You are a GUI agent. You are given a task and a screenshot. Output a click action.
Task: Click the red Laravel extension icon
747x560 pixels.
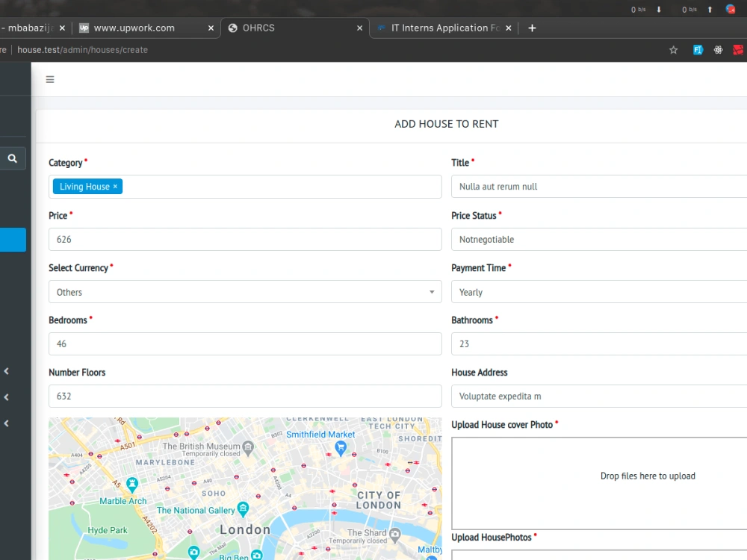738,50
